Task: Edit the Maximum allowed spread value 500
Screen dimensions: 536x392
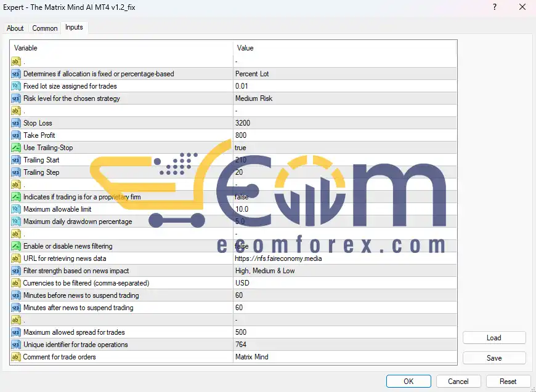Action: pyautogui.click(x=242, y=332)
